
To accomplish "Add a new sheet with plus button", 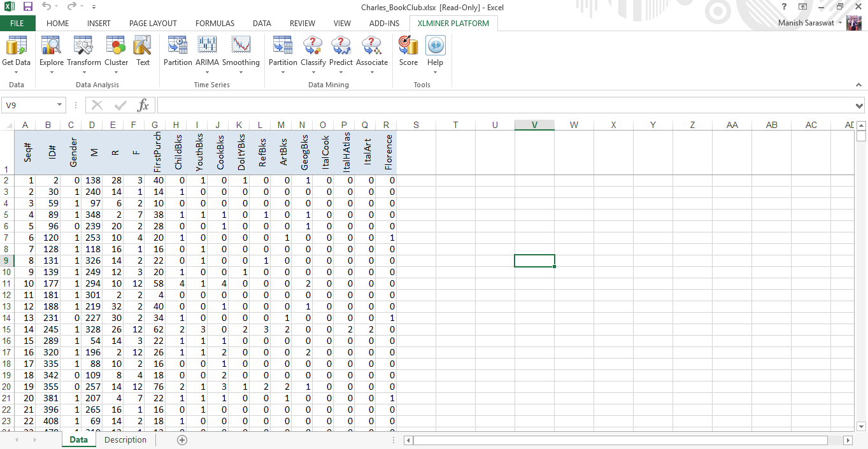I will pyautogui.click(x=182, y=440).
